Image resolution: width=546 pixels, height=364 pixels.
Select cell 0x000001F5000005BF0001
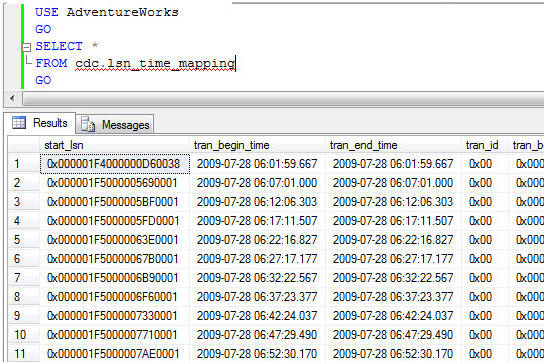pos(115,202)
